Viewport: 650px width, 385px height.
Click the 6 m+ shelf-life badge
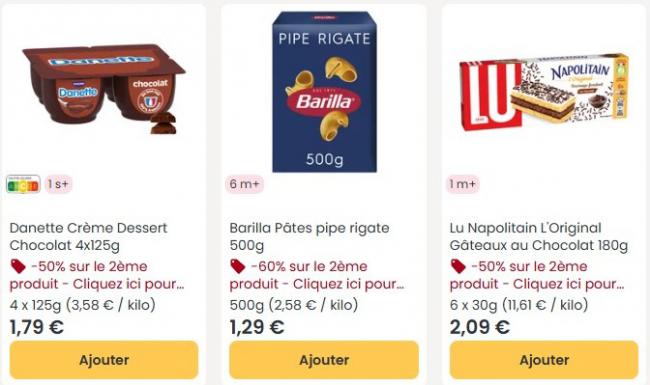[x=245, y=184]
